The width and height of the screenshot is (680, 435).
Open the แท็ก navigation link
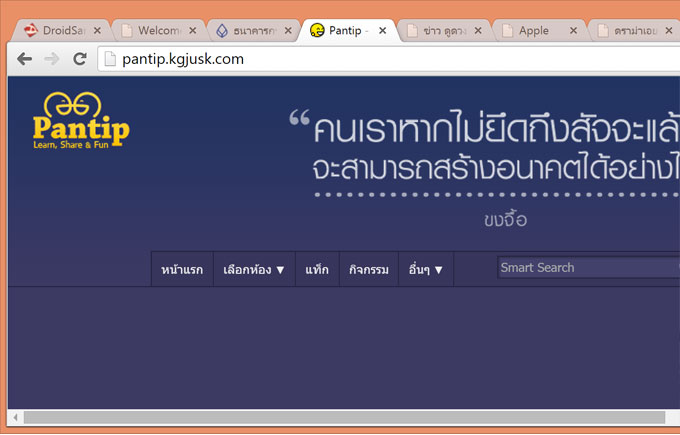click(317, 269)
